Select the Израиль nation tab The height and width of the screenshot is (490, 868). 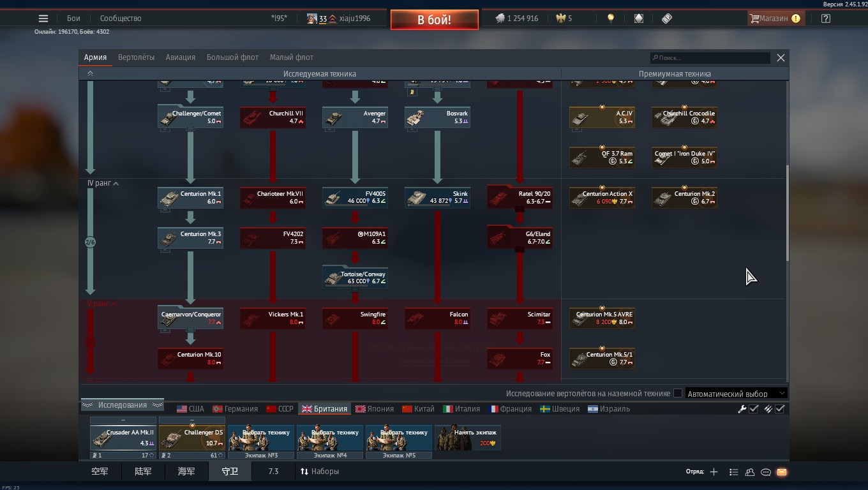609,409
